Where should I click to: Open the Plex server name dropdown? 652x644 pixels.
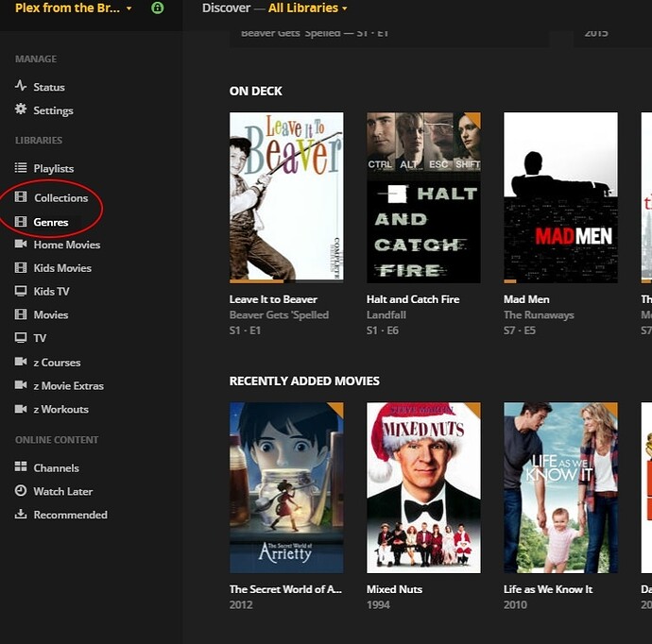point(74,8)
